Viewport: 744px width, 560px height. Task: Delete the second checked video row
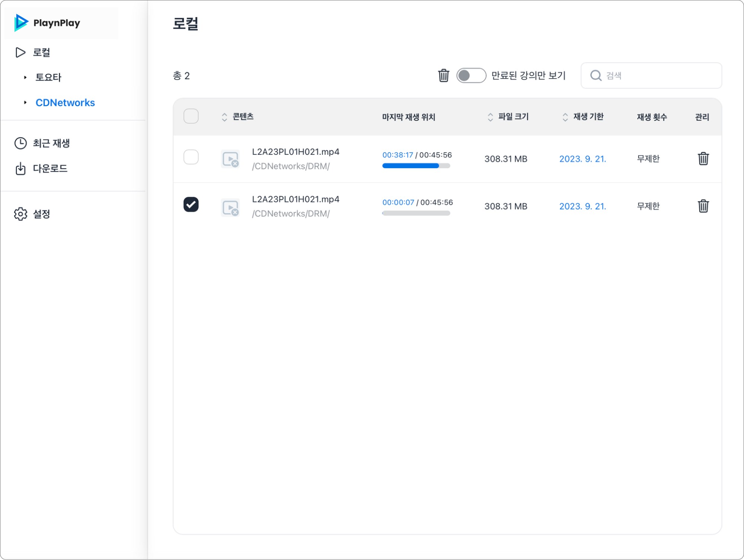tap(703, 206)
